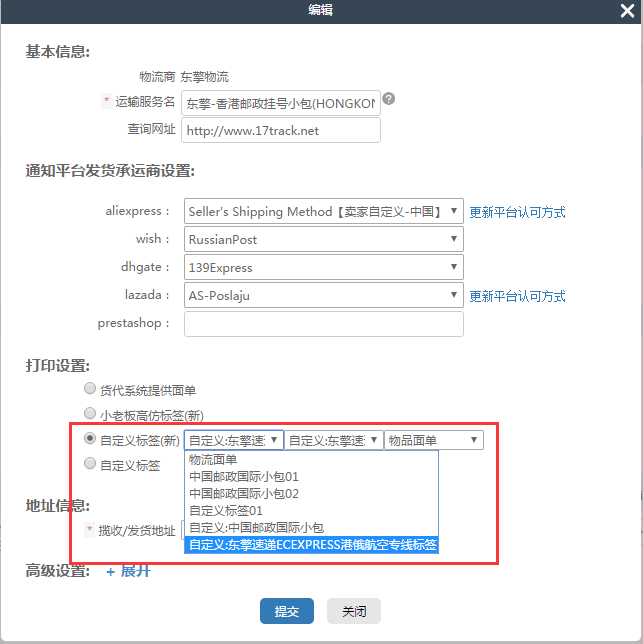Screen dimensions: 643x644
Task: Close the edit dialog with X
Action: click(626, 9)
